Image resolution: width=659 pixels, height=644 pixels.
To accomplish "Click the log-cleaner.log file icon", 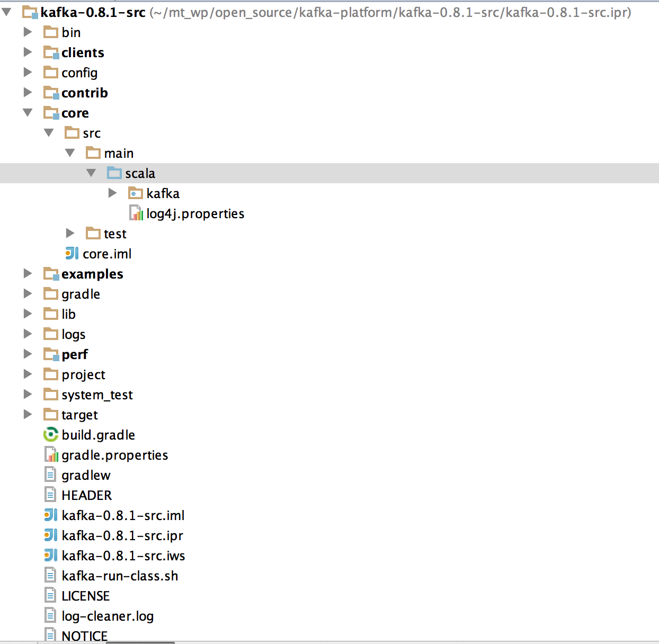I will tap(50, 615).
